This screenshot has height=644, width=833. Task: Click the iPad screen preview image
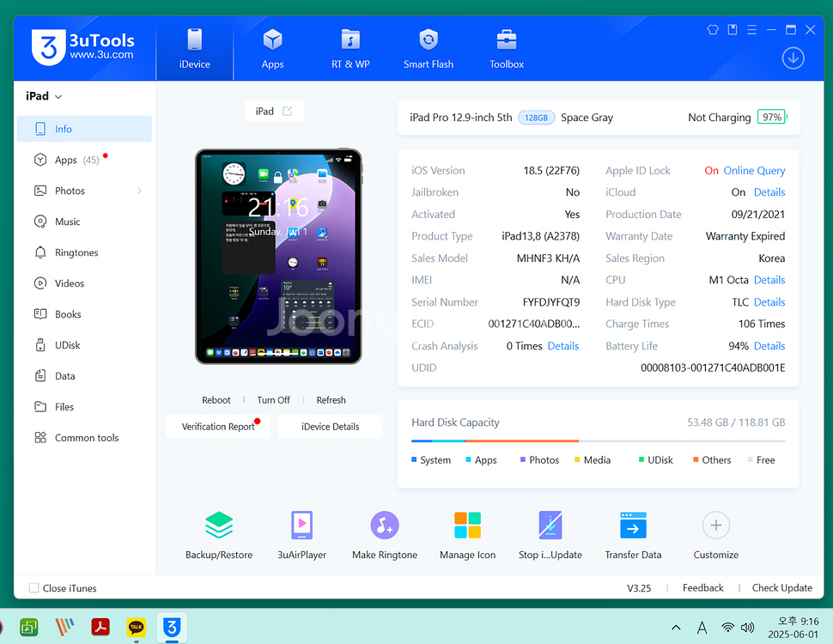pyautogui.click(x=278, y=256)
